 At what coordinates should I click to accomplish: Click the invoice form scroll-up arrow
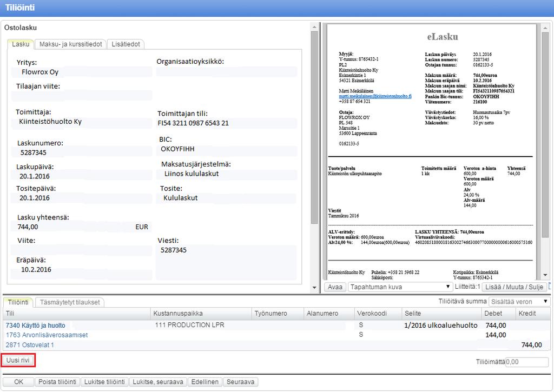point(314,27)
